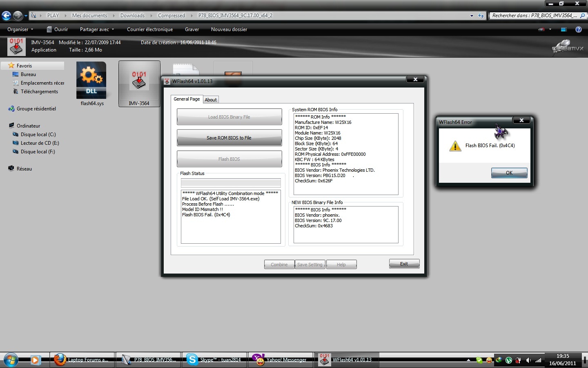Switch to Skype taskbar item
The height and width of the screenshot is (368, 588).
point(214,360)
